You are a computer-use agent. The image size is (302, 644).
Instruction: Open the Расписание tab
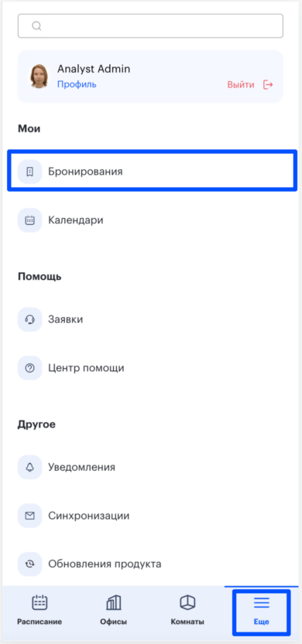(x=39, y=610)
